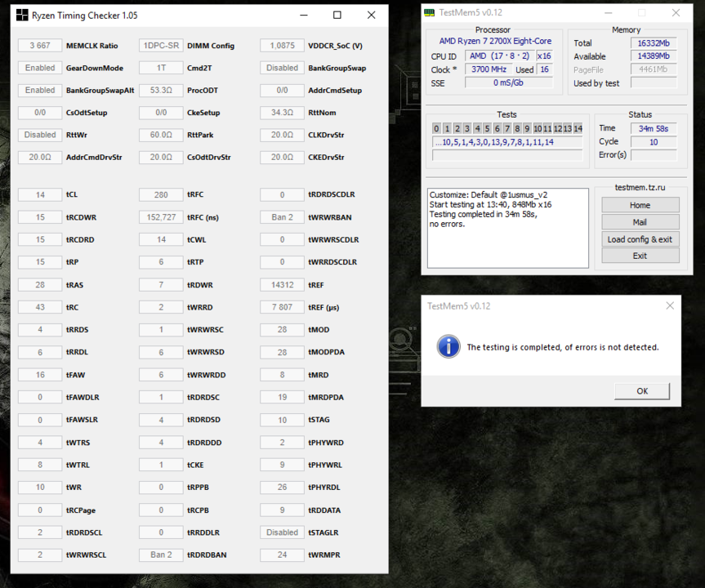705x588 pixels.
Task: Click the Exit button in TestMem5
Action: [x=640, y=256]
